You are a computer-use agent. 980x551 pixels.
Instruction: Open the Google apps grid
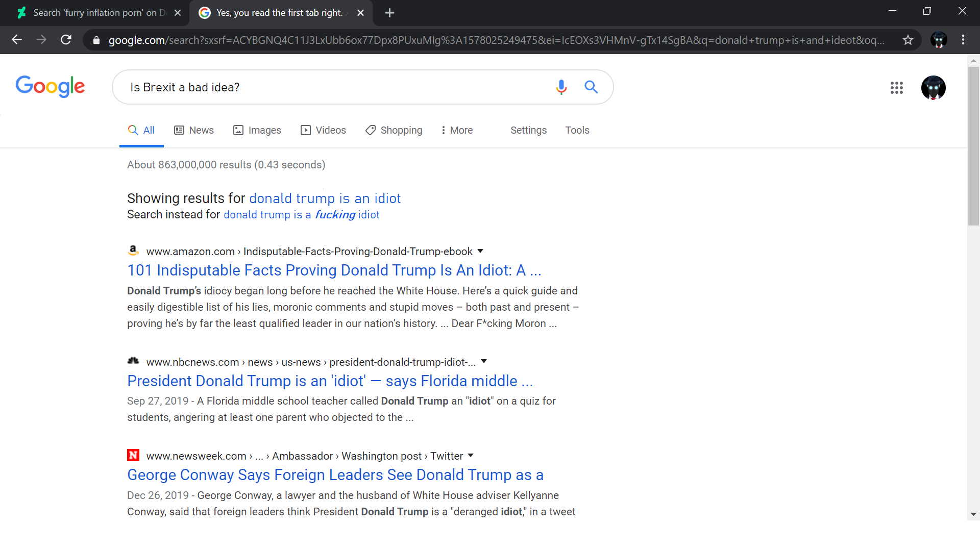click(896, 88)
